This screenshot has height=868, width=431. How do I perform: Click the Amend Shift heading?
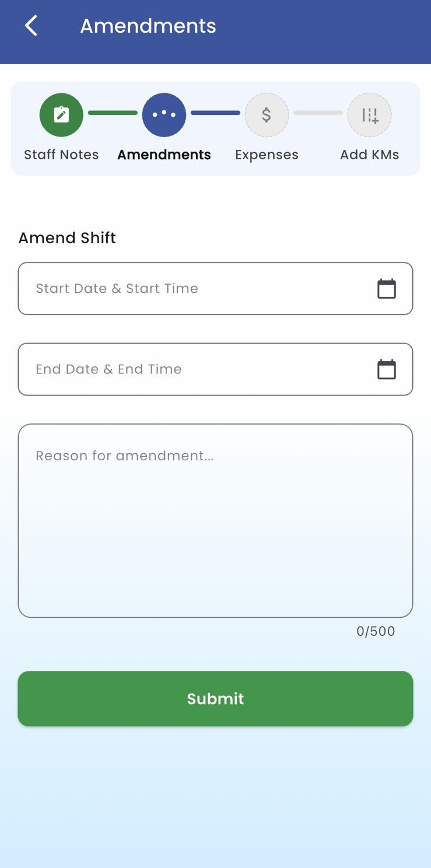point(67,238)
